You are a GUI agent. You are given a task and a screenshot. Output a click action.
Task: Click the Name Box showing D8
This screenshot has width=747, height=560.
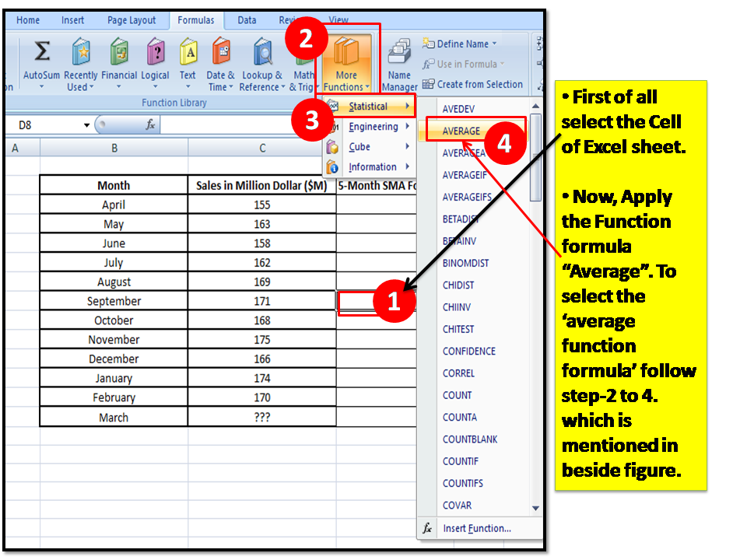47,125
